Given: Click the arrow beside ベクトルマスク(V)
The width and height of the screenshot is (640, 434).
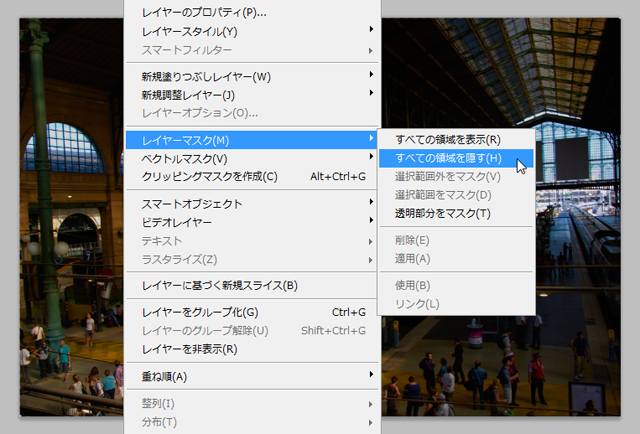Looking at the screenshot, I should pyautogui.click(x=371, y=156).
